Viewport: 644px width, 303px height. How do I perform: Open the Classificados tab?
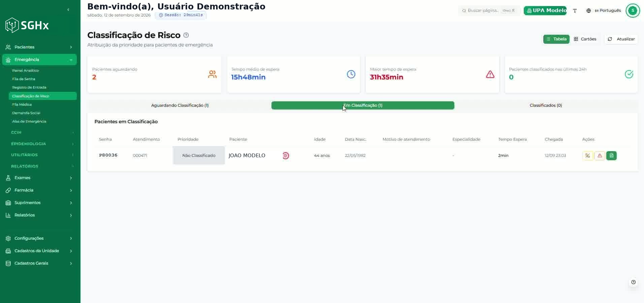(546, 105)
